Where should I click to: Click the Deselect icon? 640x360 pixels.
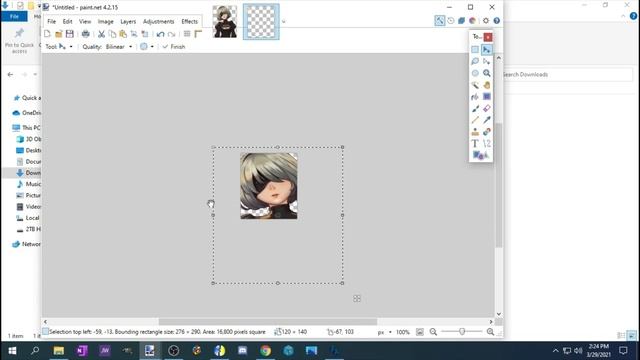[145, 34]
